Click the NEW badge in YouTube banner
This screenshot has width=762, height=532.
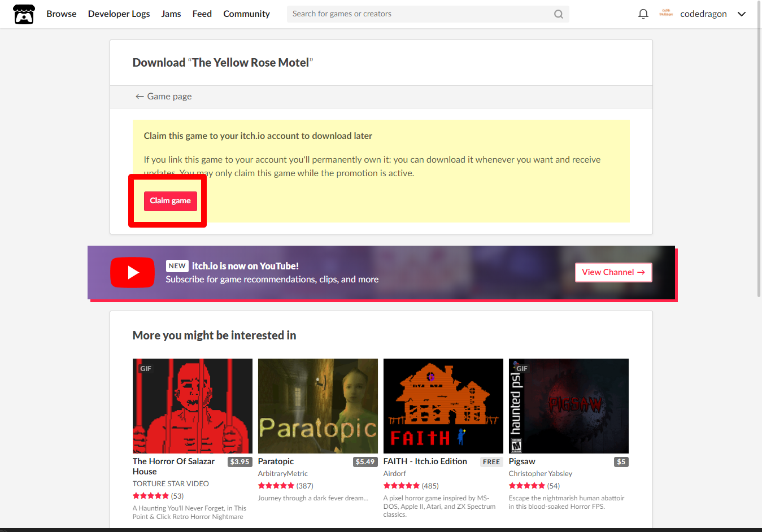[x=177, y=266]
